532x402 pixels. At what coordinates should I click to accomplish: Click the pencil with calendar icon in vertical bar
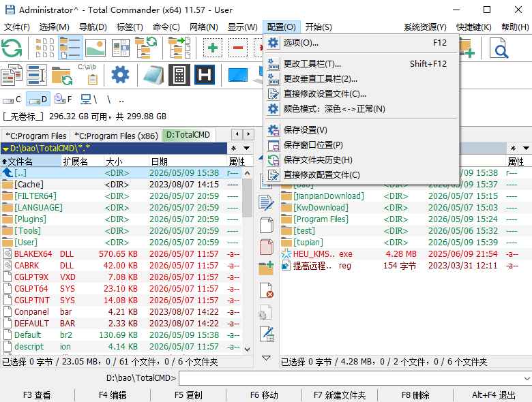coord(267,335)
